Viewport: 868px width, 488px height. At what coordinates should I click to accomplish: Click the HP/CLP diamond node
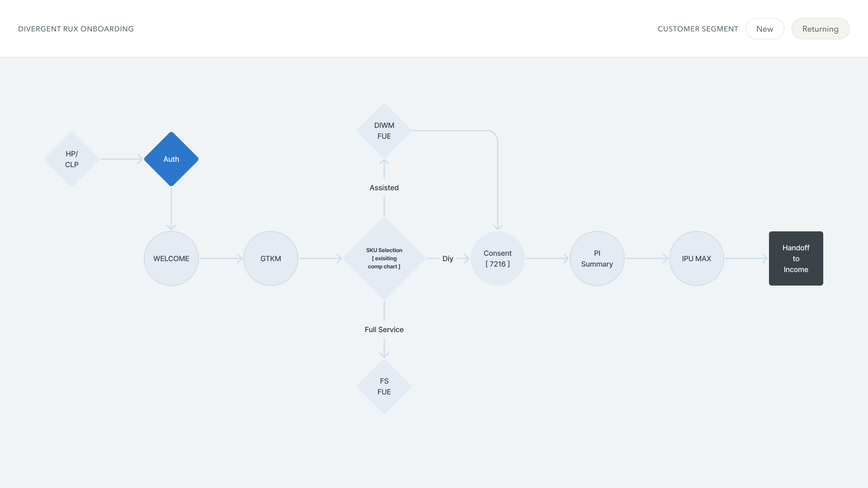click(72, 159)
